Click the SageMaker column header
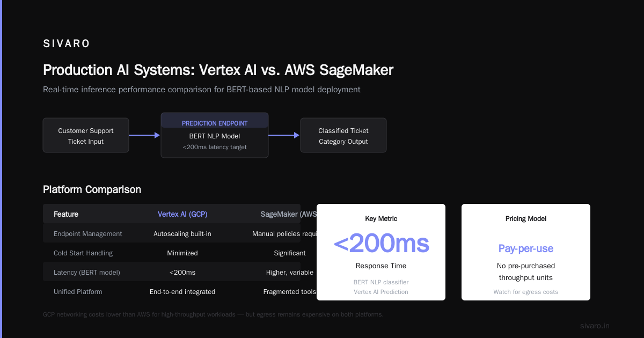This screenshot has height=338, width=644. pos(289,214)
